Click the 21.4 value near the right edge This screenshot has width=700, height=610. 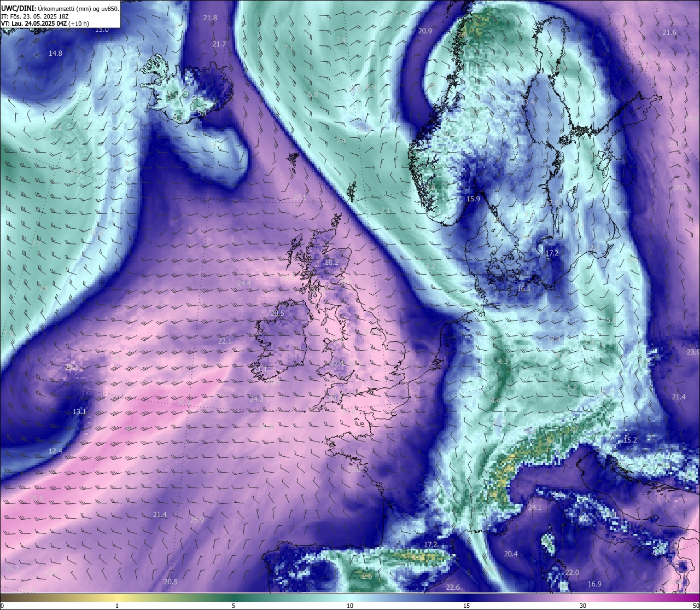click(679, 397)
